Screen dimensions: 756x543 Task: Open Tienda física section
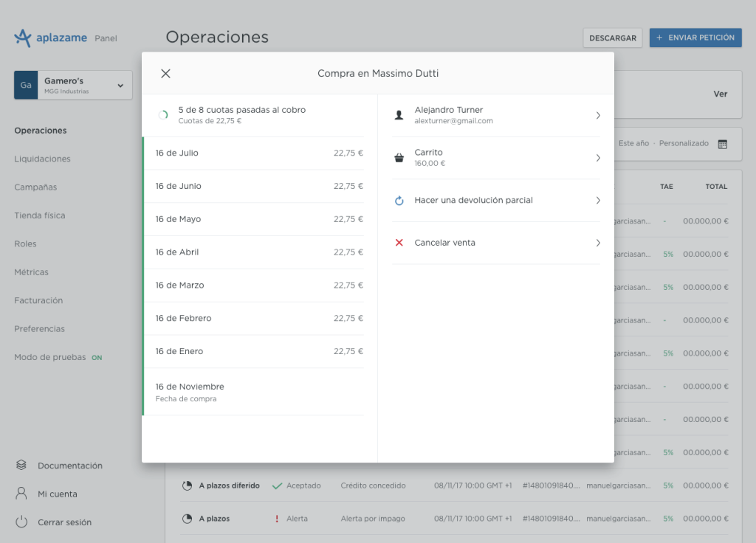(x=40, y=215)
